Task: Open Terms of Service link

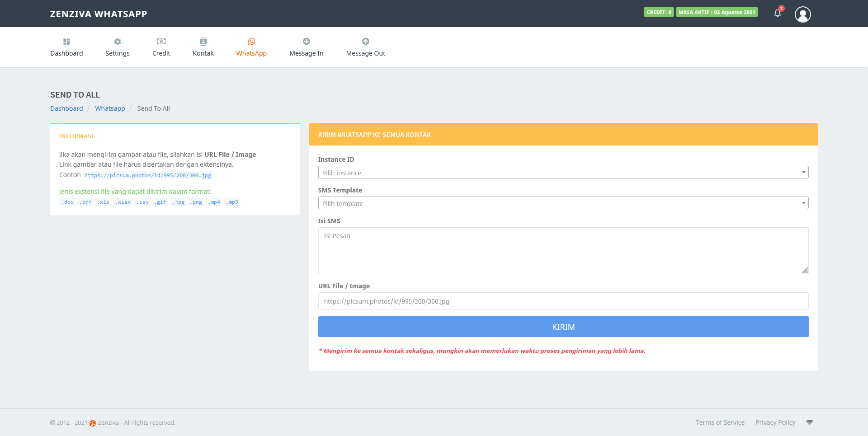Action: (x=720, y=422)
